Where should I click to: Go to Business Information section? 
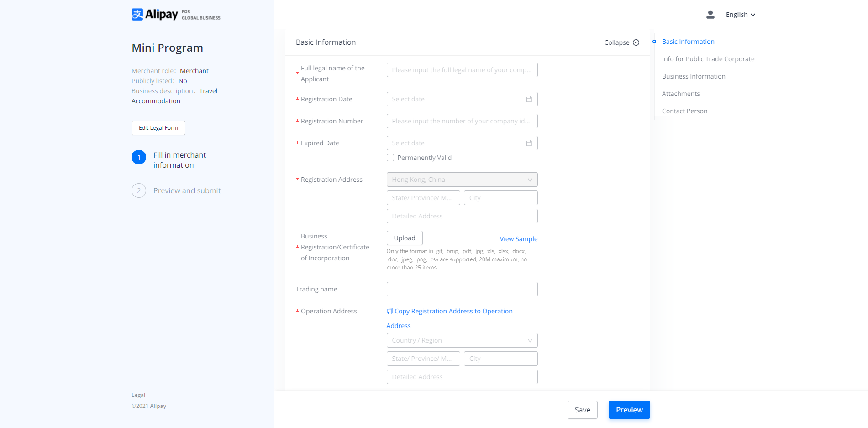693,76
